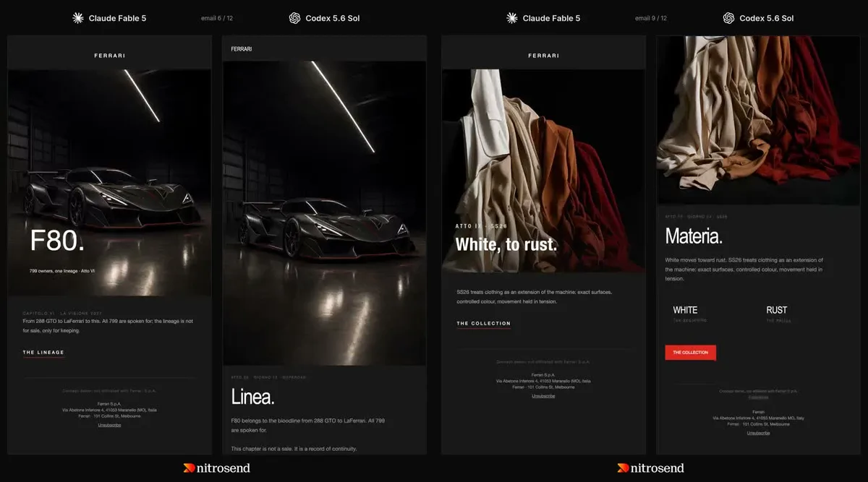Viewport: 868px width, 482px height.
Task: Click Unsubscribe in the F80 email footer
Action: pyautogui.click(x=109, y=425)
